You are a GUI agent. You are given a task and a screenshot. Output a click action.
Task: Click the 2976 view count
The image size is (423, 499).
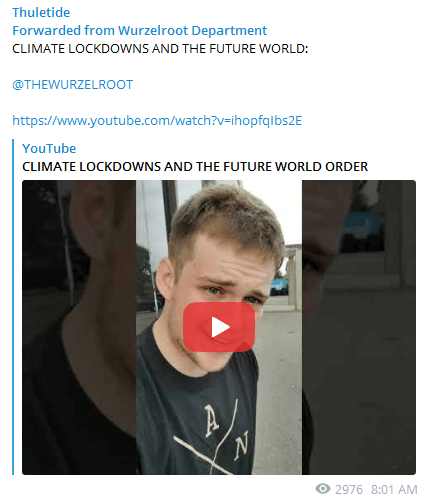point(349,489)
